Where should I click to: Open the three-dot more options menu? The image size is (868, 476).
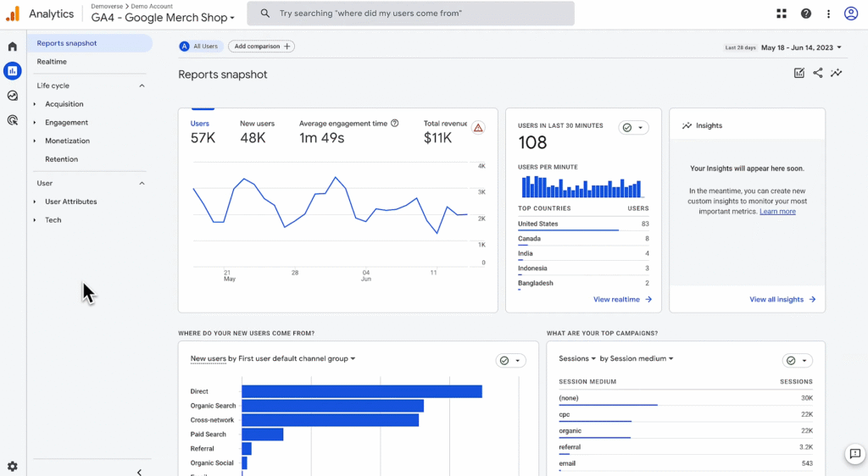828,14
